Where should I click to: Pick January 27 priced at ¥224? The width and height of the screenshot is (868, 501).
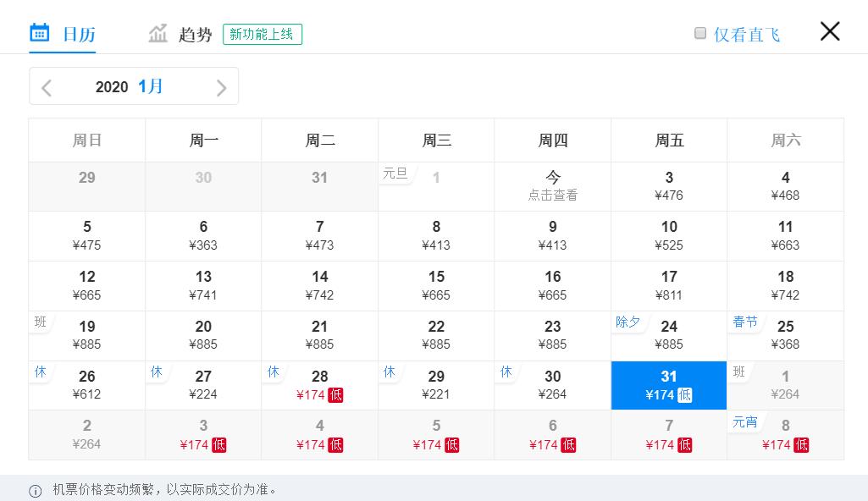(x=203, y=385)
